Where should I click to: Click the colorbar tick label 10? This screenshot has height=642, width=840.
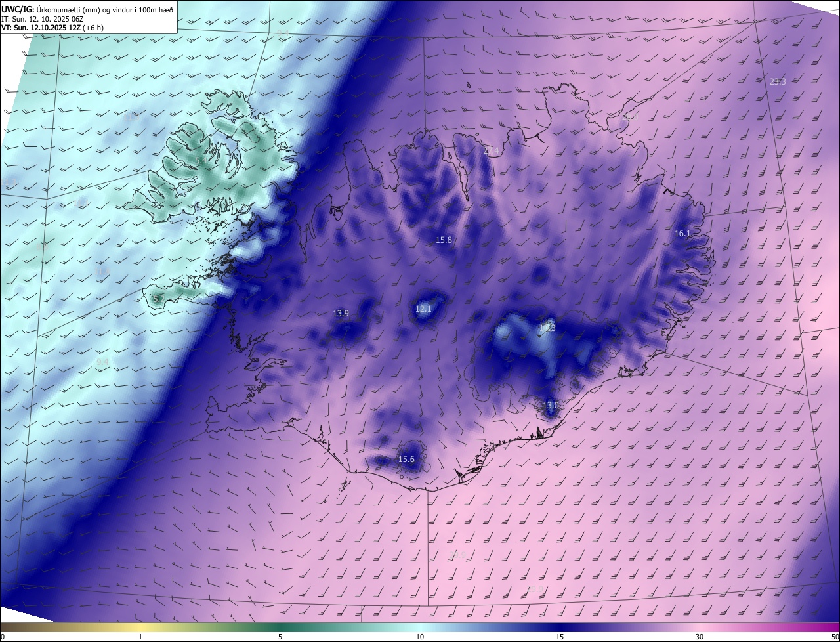[420, 637]
